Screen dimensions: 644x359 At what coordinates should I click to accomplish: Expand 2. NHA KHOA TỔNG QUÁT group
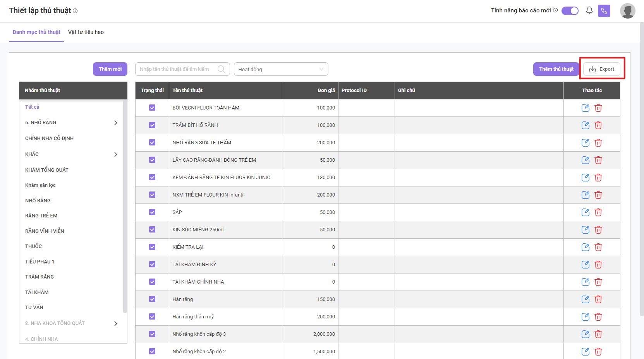[115, 323]
